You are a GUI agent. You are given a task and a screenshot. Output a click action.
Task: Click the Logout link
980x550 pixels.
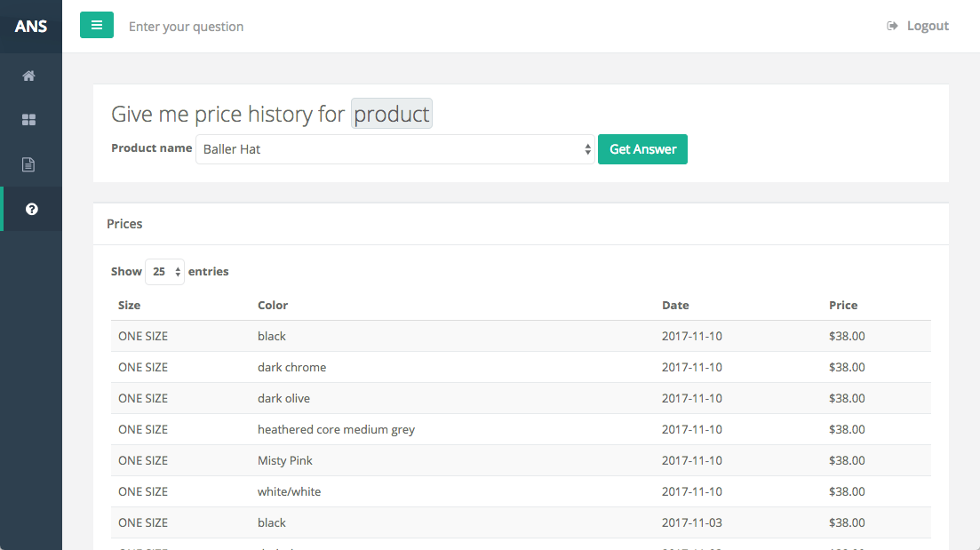[928, 26]
